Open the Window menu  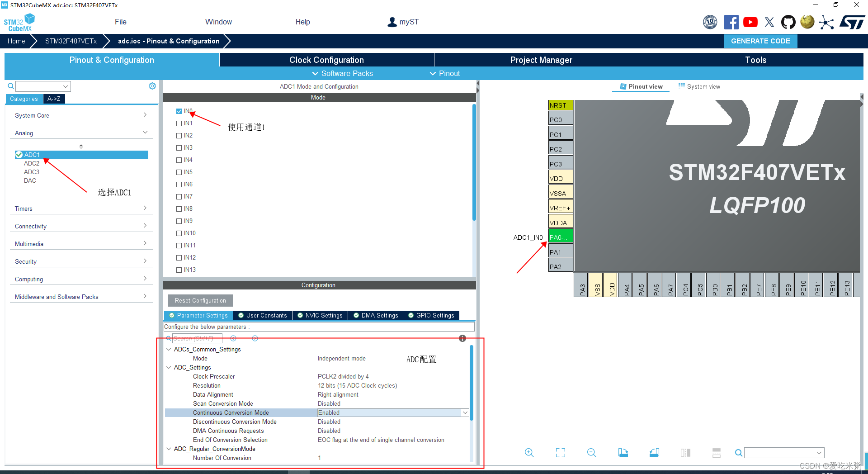(x=218, y=22)
